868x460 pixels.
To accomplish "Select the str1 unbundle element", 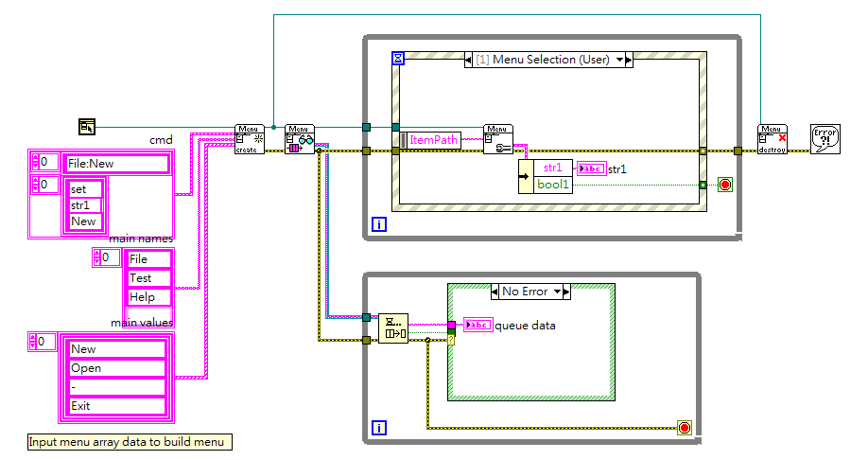I will click(552, 168).
